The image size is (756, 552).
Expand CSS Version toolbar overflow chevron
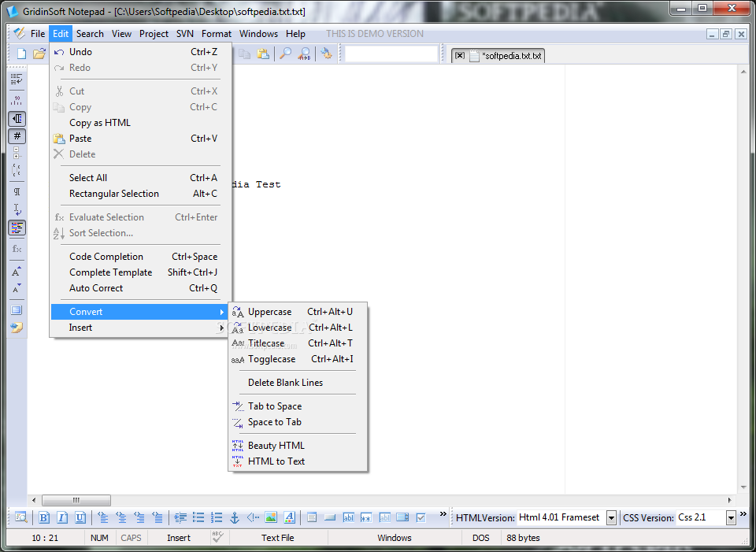744,514
